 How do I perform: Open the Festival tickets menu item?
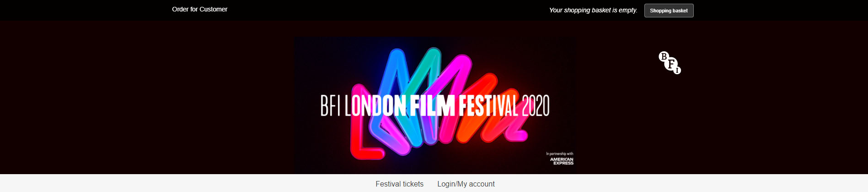[399, 184]
